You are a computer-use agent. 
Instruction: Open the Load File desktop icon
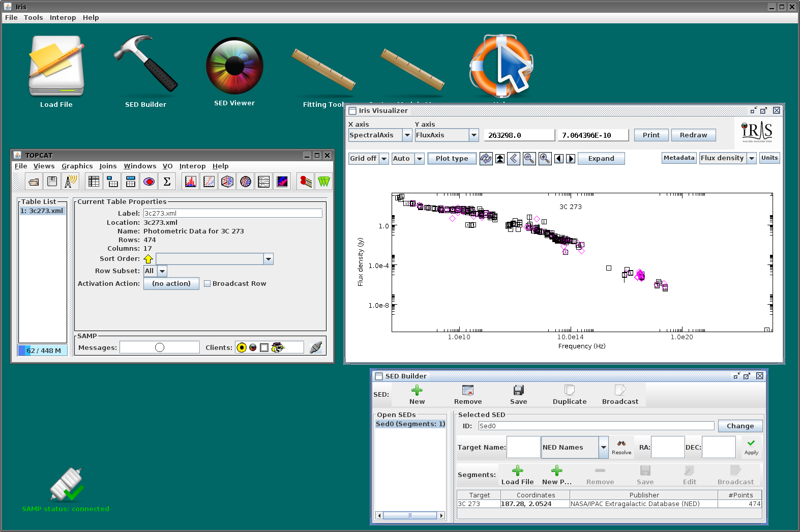56,66
